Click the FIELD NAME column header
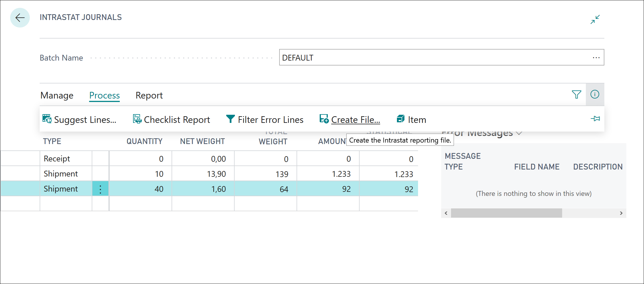The height and width of the screenshot is (284, 644). click(x=537, y=167)
